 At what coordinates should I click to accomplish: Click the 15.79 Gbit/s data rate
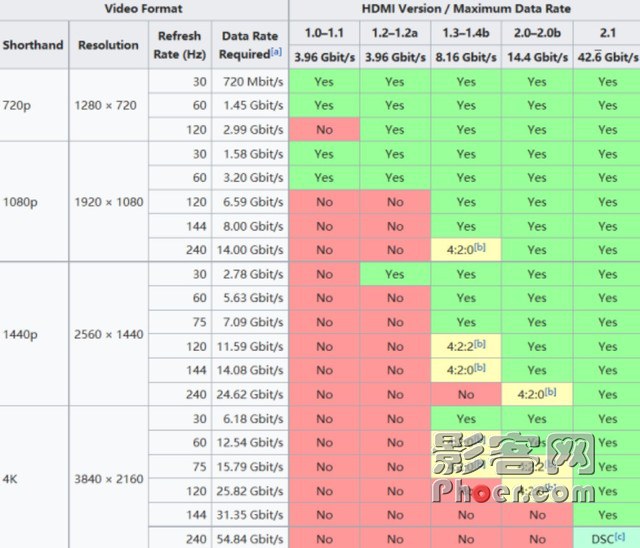click(250, 467)
